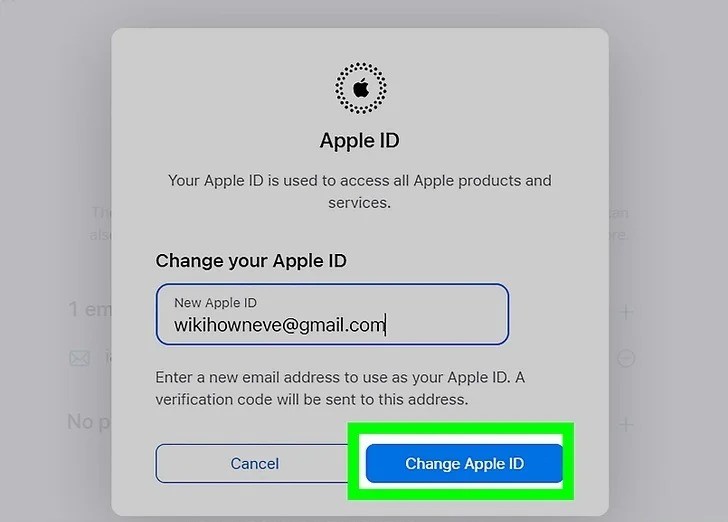The height and width of the screenshot is (522, 728).
Task: Click the 'Your Apple ID is used' description
Action: coord(360,191)
